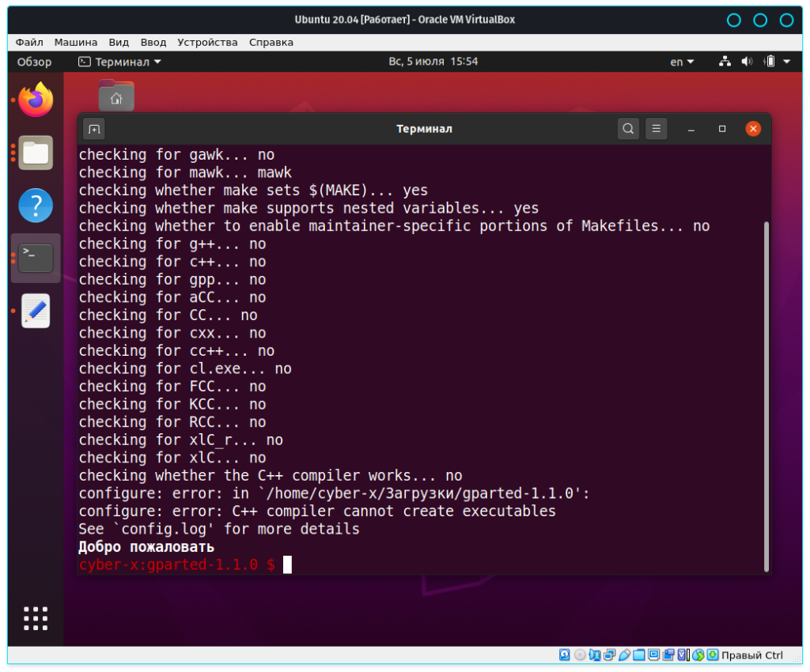The width and height of the screenshot is (810, 672).
Task: Open the Файл menu
Action: coord(29,42)
